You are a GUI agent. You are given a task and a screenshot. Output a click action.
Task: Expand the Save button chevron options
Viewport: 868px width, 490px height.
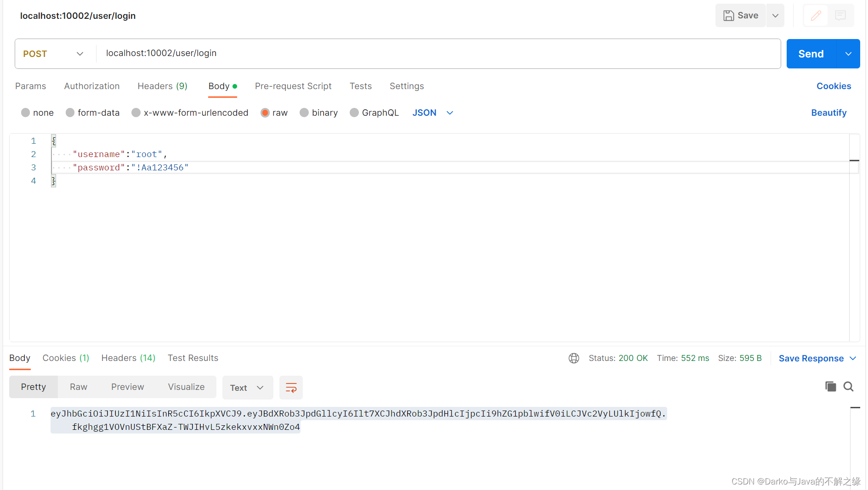tap(775, 15)
